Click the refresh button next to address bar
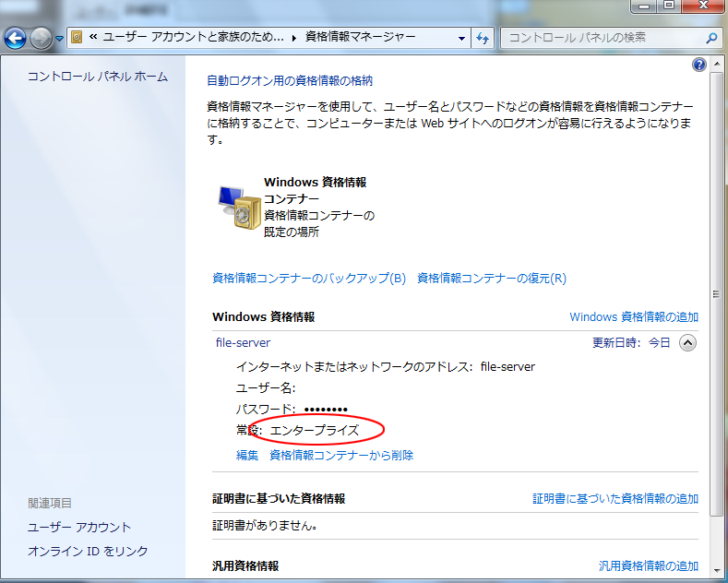The width and height of the screenshot is (728, 583). 483,38
